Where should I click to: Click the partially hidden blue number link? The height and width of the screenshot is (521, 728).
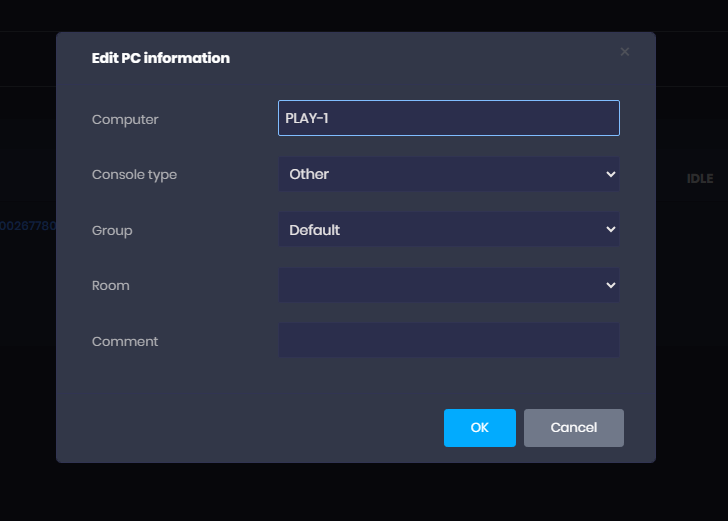28,226
